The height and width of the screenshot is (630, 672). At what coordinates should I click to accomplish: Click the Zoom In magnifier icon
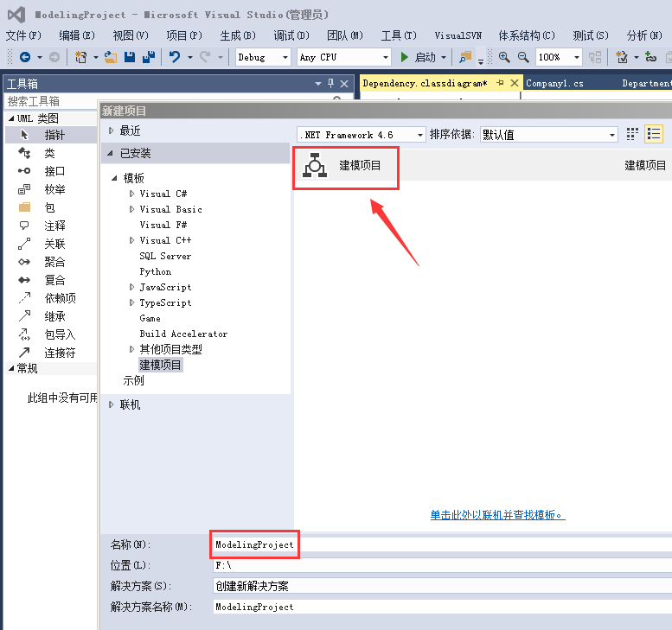coord(504,57)
